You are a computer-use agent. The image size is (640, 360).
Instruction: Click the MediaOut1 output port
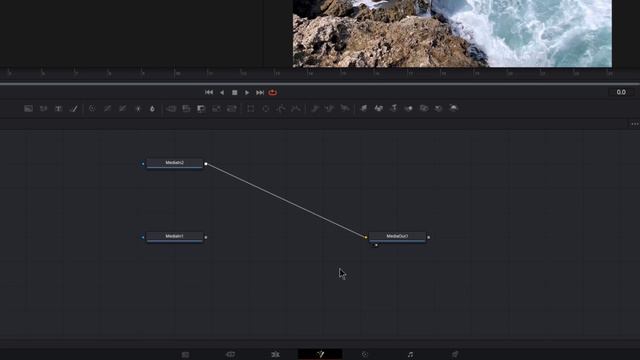[429, 237]
